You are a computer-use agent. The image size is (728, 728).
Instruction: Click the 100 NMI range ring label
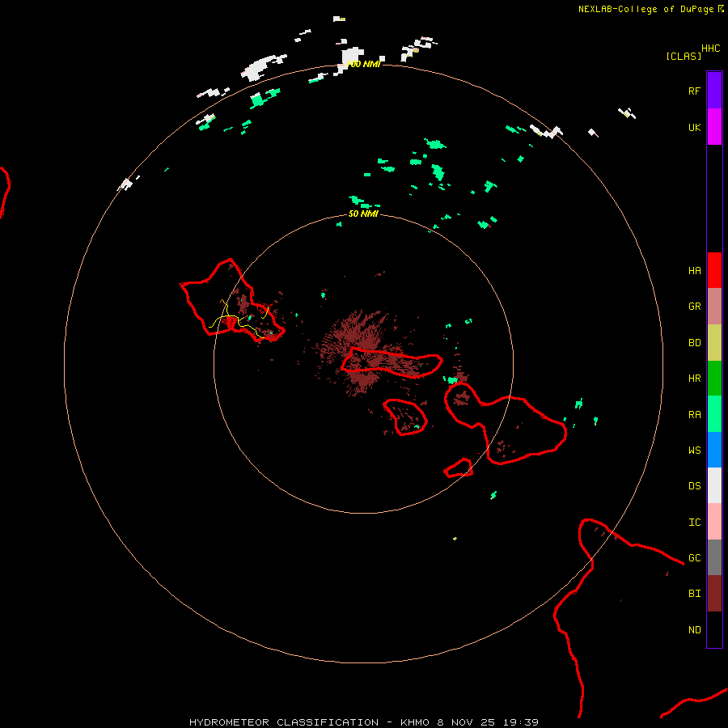tap(363, 64)
